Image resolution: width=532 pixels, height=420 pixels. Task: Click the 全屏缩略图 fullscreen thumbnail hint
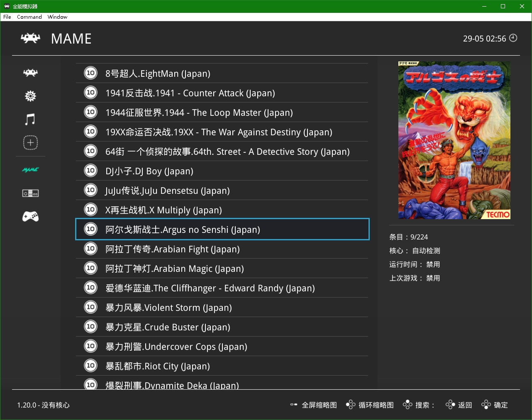pos(314,405)
